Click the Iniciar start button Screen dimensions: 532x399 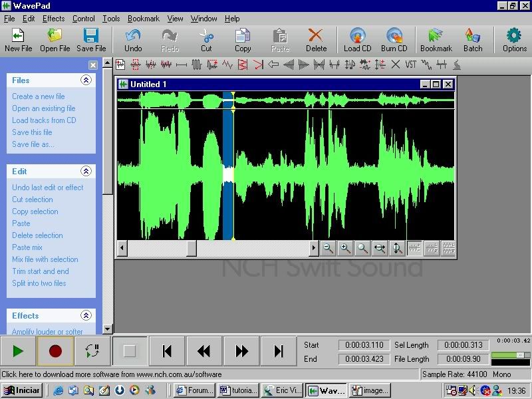(x=22, y=390)
